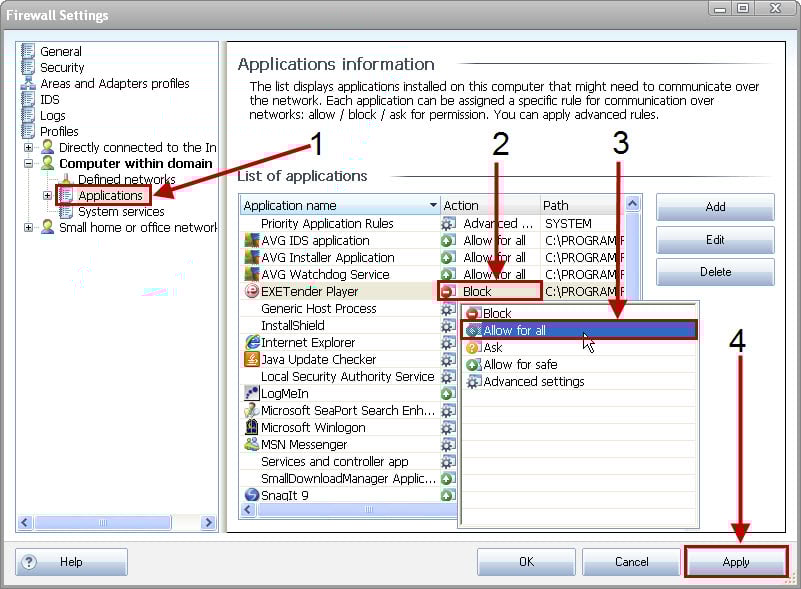
Task: Click the Edit button
Action: pyautogui.click(x=715, y=240)
